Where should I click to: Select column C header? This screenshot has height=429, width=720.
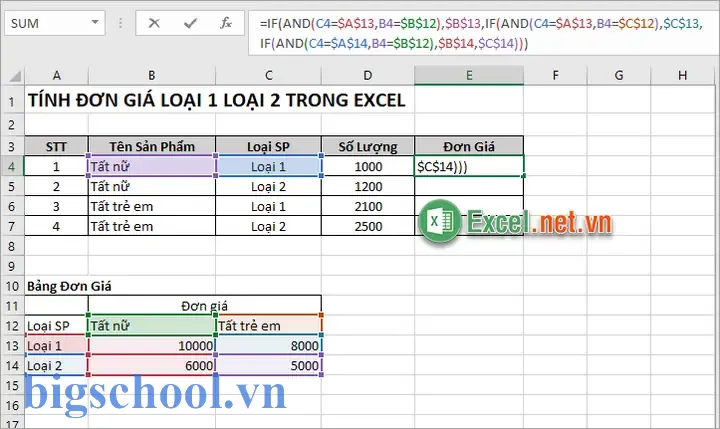tap(269, 75)
